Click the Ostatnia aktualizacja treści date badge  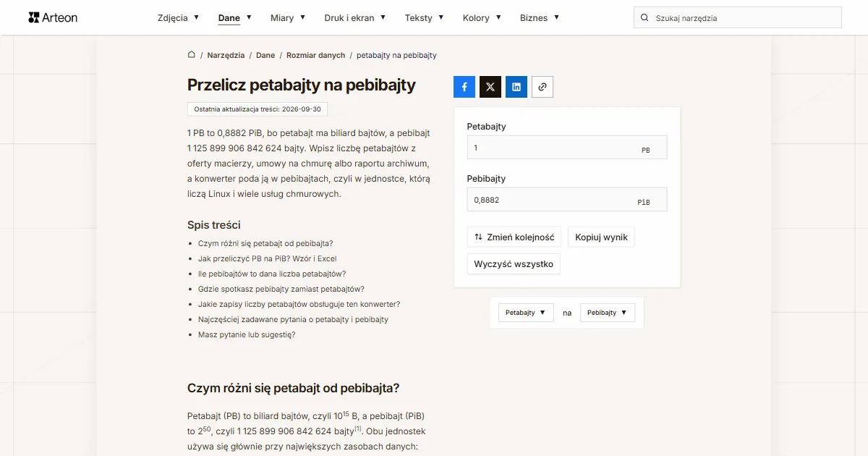click(258, 109)
